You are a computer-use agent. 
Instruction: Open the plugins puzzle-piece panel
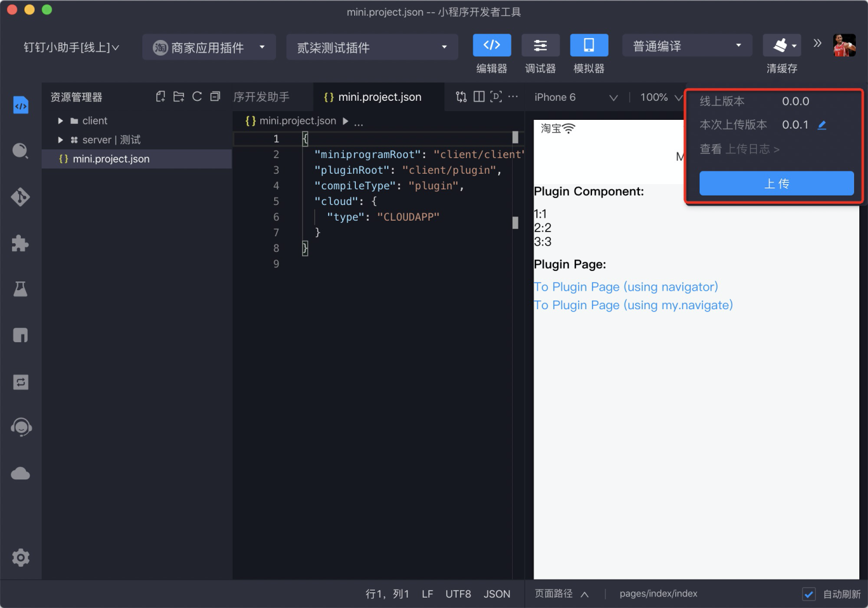tap(21, 243)
